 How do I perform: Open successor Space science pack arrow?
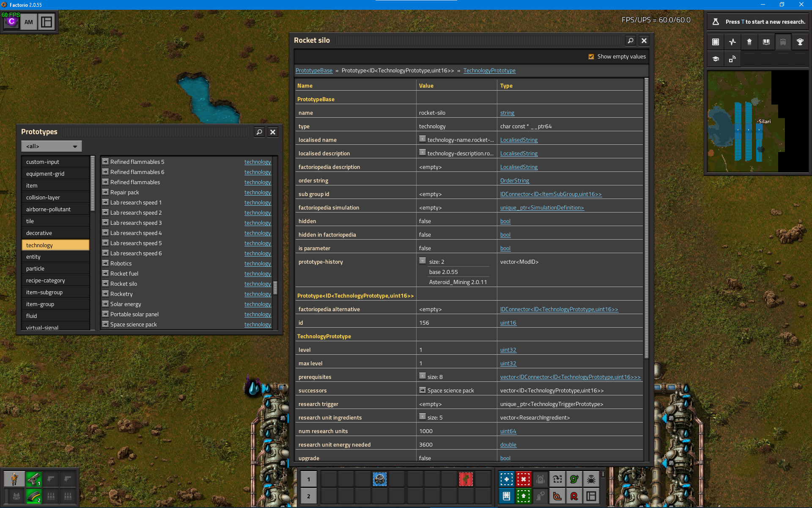[x=422, y=390]
